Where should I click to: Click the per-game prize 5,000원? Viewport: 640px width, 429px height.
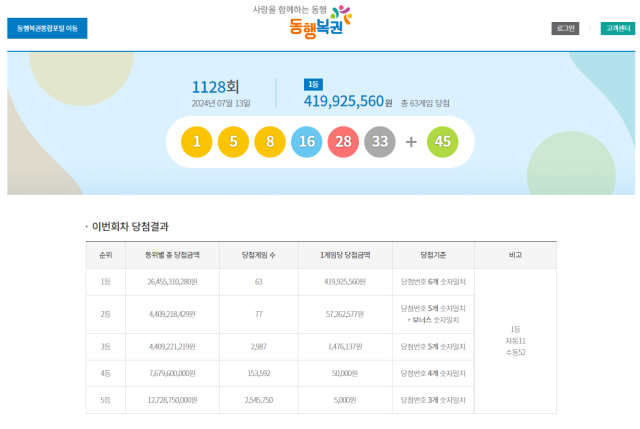345,400
